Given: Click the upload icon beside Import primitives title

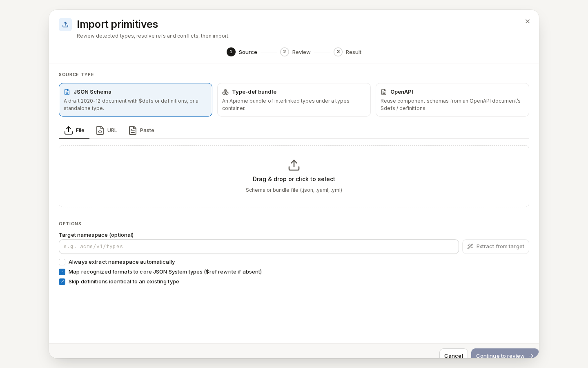Looking at the screenshot, I should tap(65, 25).
